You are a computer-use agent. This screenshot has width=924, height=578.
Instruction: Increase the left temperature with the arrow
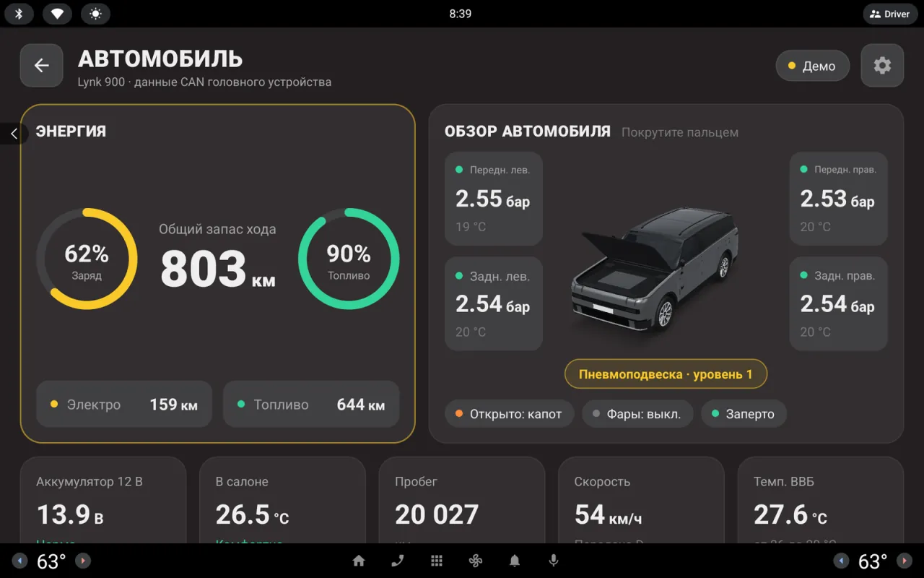[x=83, y=561]
